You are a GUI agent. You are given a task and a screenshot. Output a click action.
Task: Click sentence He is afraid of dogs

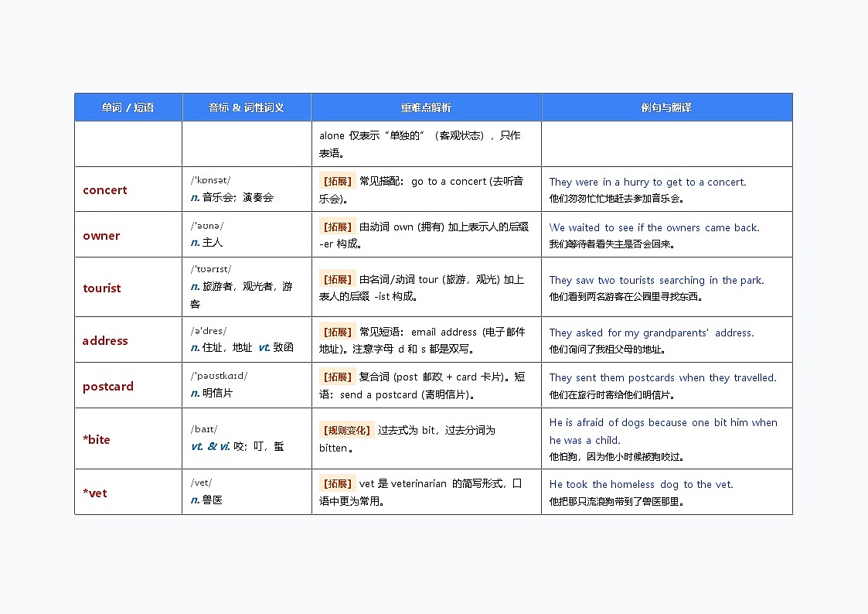(x=663, y=432)
